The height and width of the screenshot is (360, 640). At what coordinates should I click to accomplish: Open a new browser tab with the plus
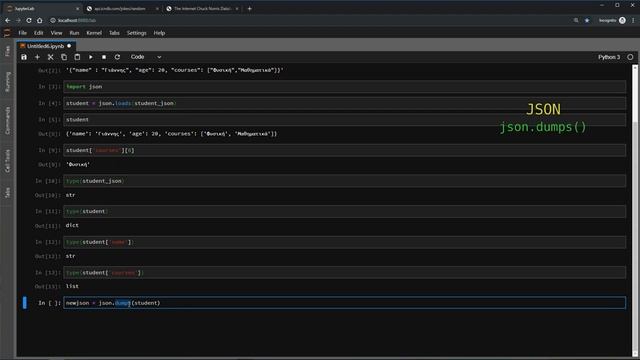tap(249, 9)
